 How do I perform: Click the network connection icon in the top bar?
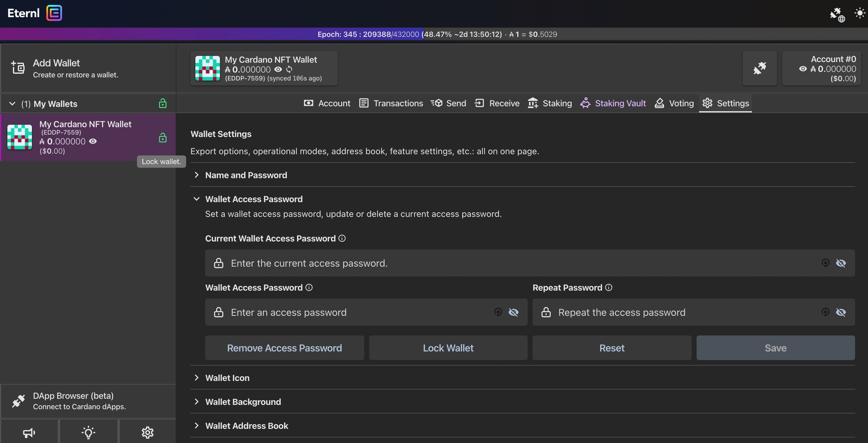click(837, 14)
